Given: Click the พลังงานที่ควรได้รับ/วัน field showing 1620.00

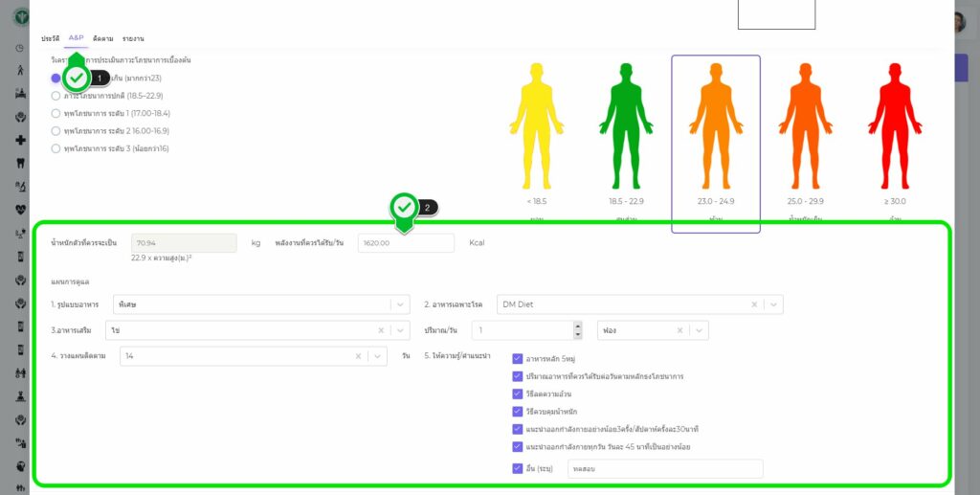Looking at the screenshot, I should click(x=406, y=243).
